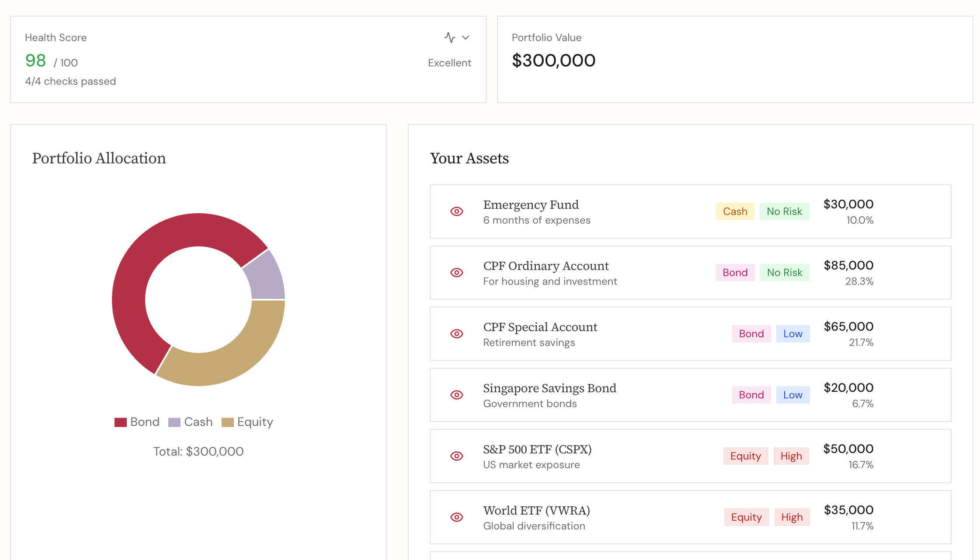This screenshot has height=560, width=980.
Task: Click the High risk tag on S&P 500 ETF
Action: coord(791,456)
